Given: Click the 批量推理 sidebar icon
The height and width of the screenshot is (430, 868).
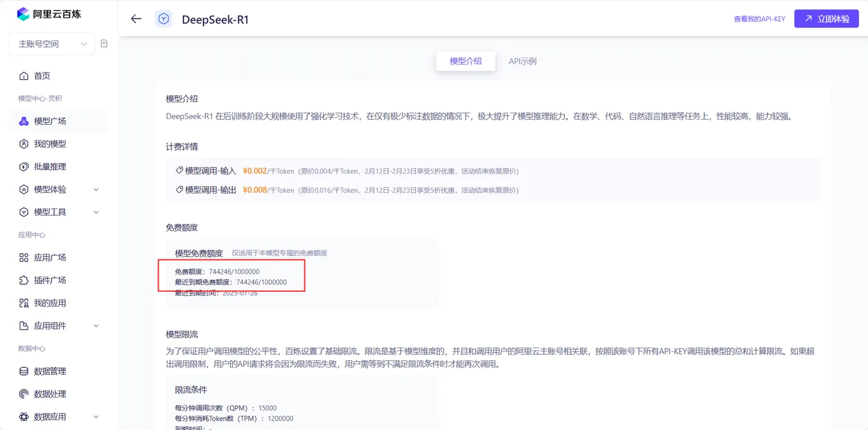Looking at the screenshot, I should (x=24, y=166).
